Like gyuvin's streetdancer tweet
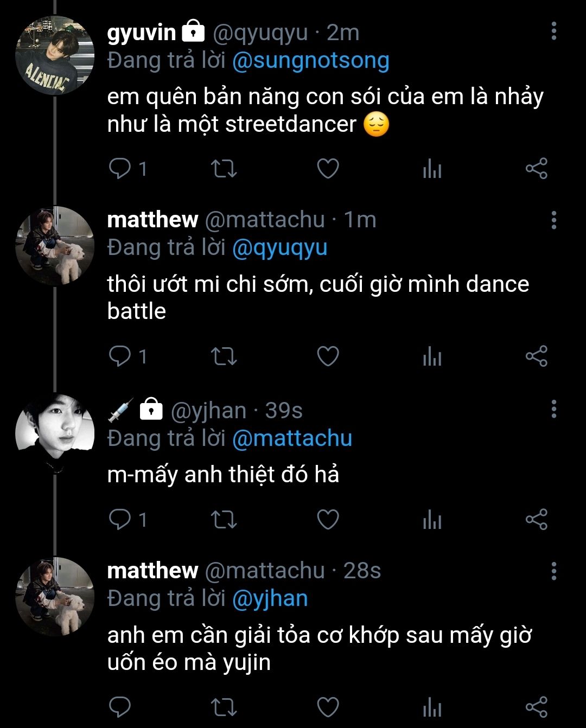586x728 pixels. click(328, 169)
